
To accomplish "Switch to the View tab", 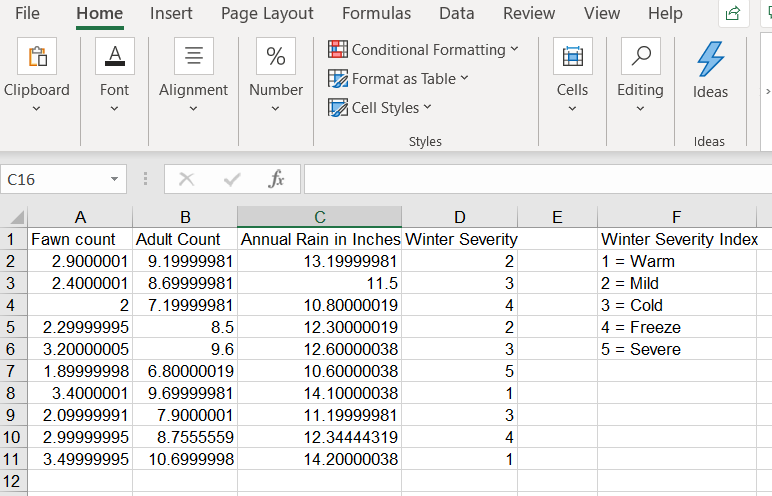I will tap(602, 13).
